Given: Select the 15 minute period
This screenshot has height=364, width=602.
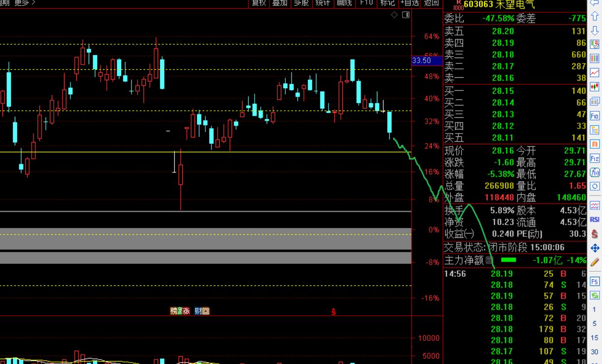Looking at the screenshot, I should 595,338.
